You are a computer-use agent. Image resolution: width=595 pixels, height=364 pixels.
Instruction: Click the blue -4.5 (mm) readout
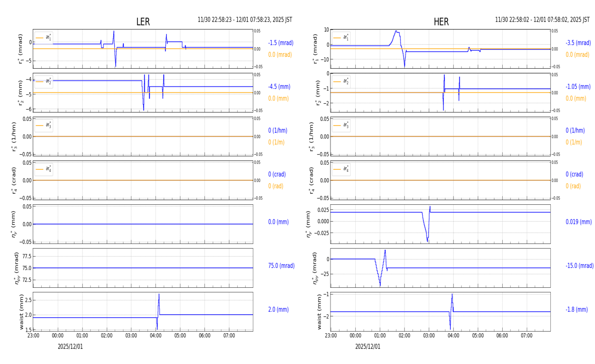(279, 87)
